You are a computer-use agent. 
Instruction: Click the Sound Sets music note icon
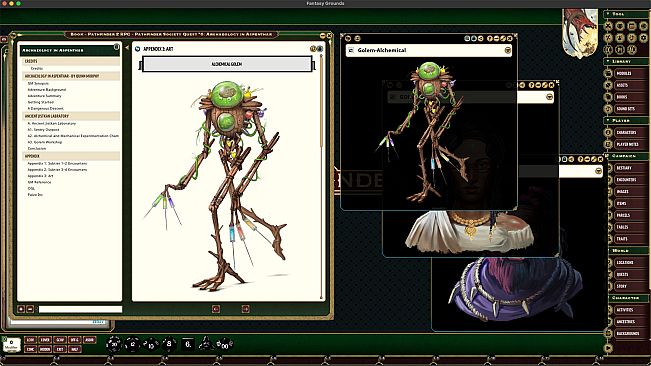(608, 109)
